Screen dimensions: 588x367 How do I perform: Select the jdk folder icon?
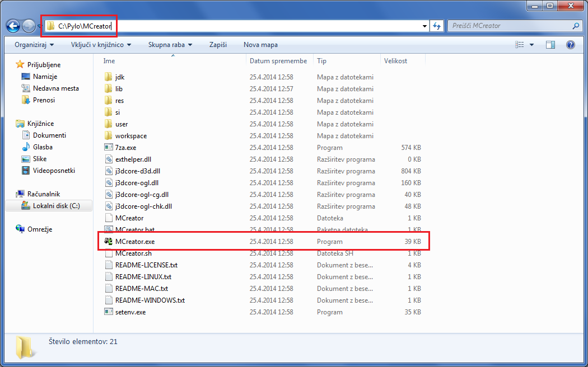tap(109, 77)
